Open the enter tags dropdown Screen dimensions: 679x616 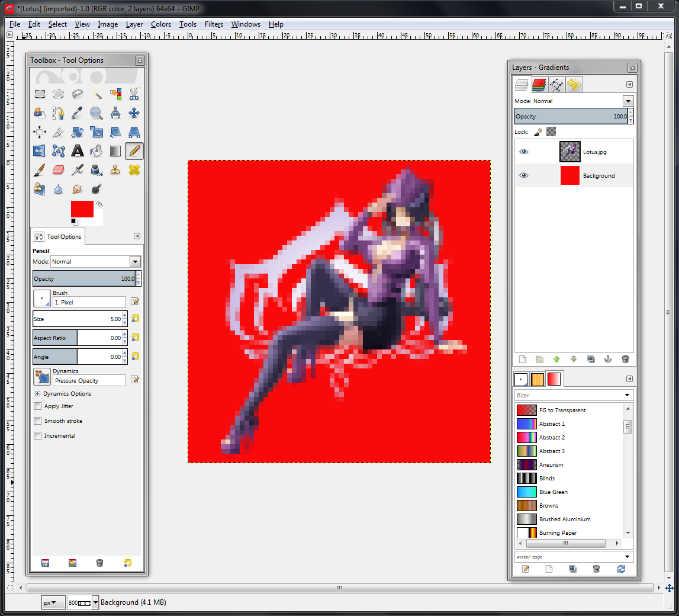tap(627, 557)
